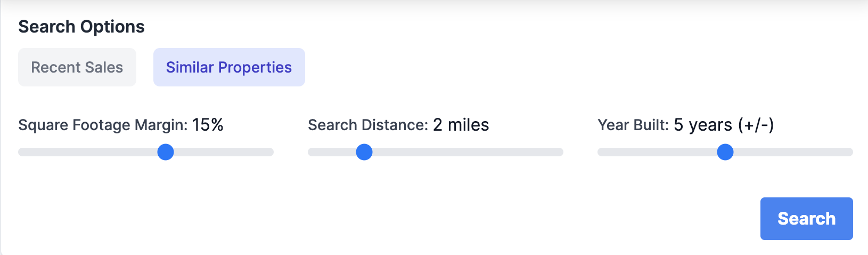
Task: Click the Year Built slider handle
Action: (x=725, y=152)
